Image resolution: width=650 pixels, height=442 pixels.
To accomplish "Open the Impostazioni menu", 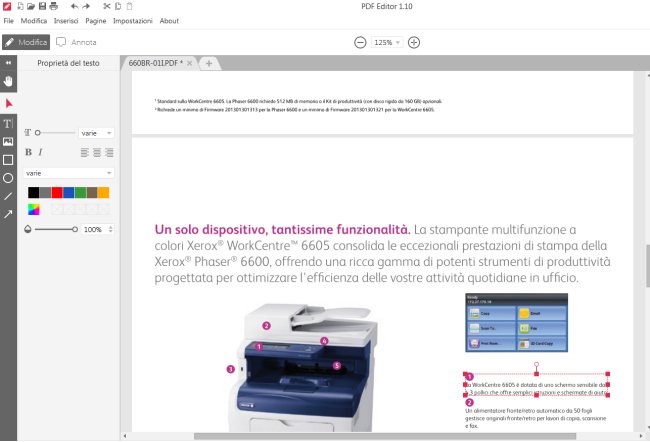I will pos(133,21).
